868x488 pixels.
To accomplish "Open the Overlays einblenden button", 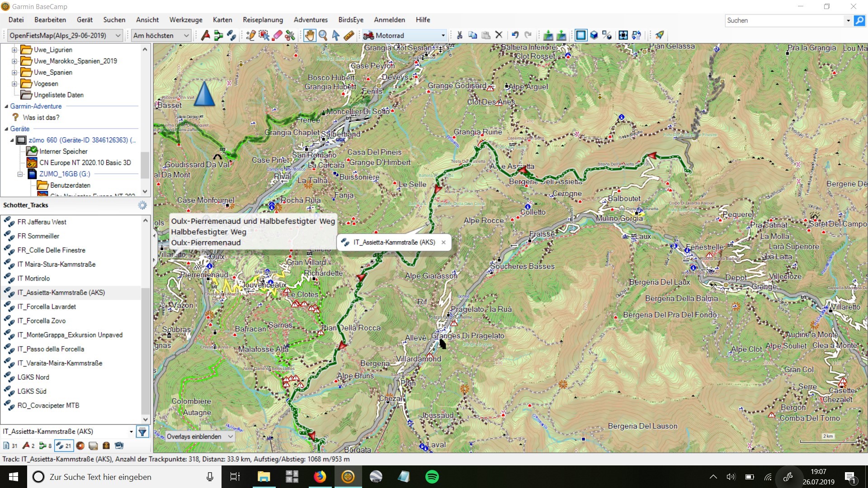I will [x=199, y=436].
